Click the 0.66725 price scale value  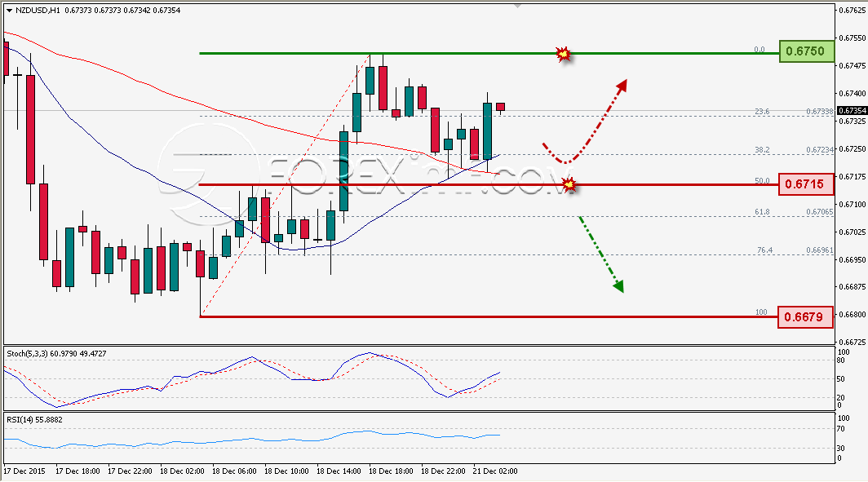(852, 343)
